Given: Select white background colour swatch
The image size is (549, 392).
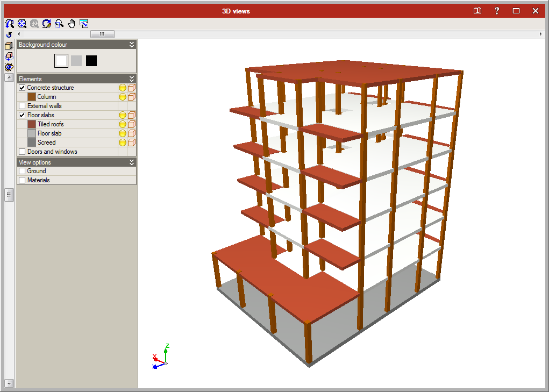Looking at the screenshot, I should pyautogui.click(x=61, y=61).
